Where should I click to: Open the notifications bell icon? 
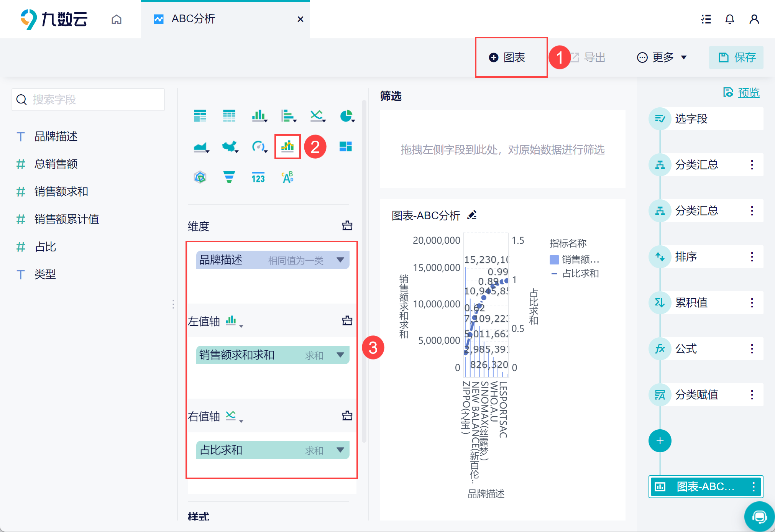tap(730, 19)
